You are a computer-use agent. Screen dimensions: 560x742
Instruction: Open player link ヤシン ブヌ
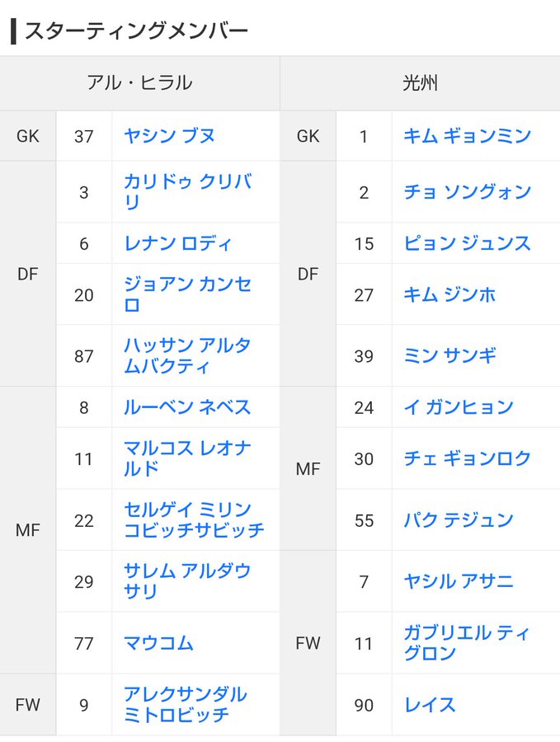(x=169, y=136)
